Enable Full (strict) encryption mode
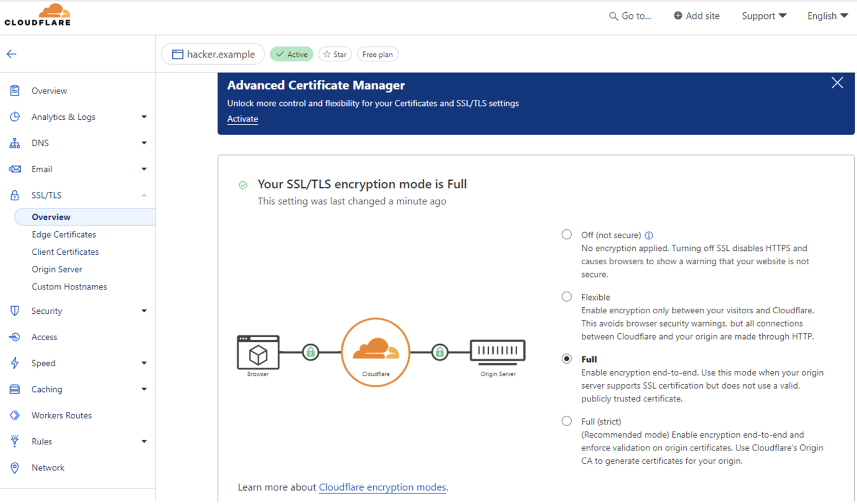 566,421
